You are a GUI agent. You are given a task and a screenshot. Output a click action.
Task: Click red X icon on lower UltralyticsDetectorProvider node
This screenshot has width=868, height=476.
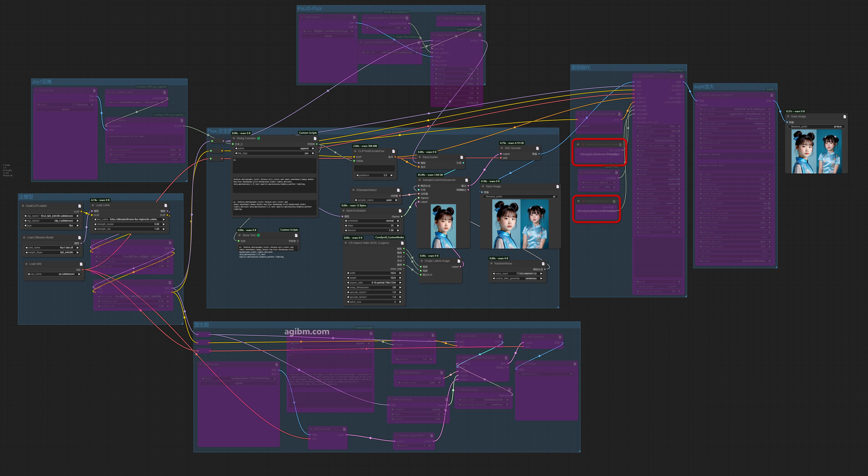pos(583,201)
